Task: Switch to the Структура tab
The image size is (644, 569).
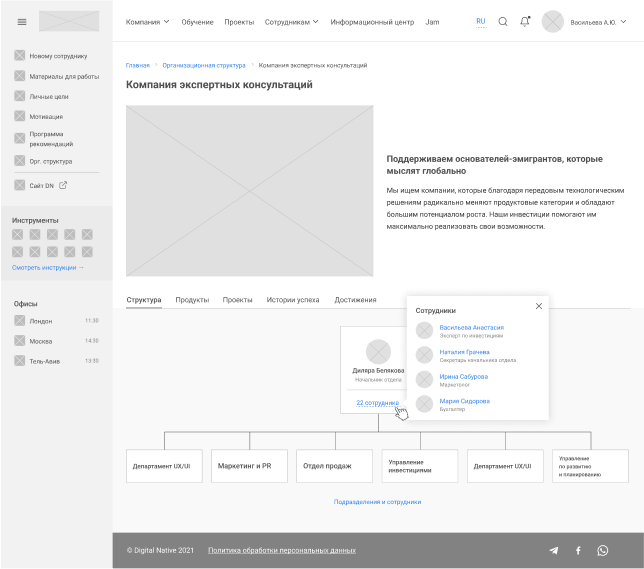Action: [144, 300]
